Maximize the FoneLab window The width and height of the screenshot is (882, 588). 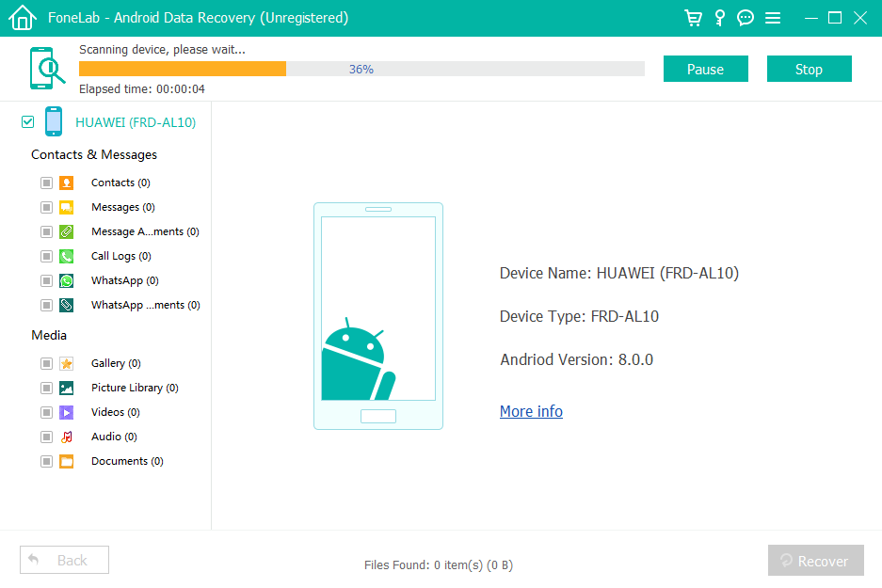coord(835,18)
